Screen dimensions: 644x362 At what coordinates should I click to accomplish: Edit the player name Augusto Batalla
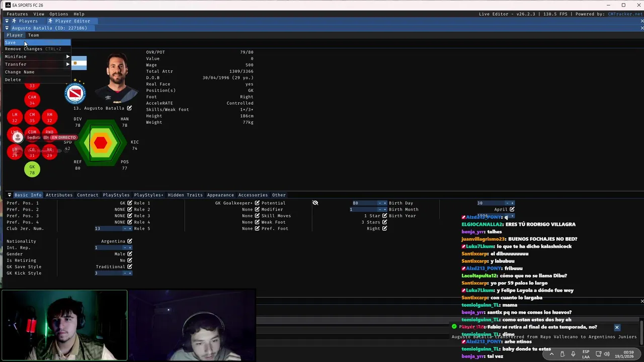pyautogui.click(x=129, y=108)
